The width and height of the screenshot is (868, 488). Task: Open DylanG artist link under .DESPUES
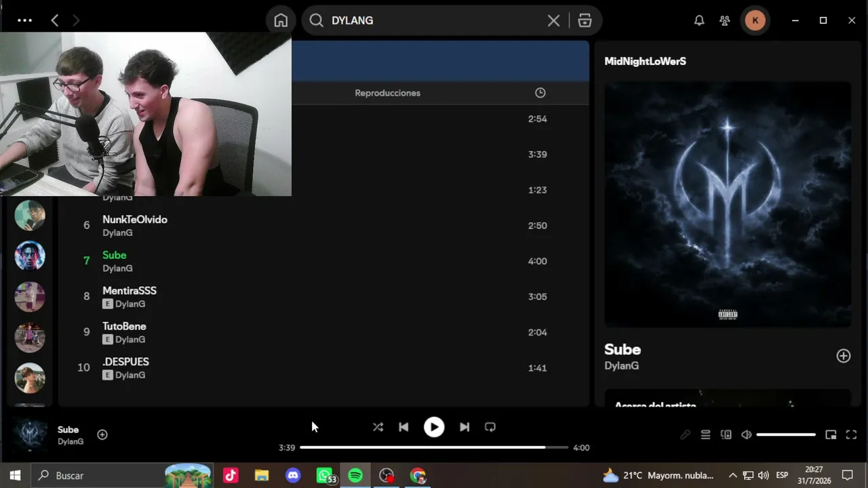(130, 375)
